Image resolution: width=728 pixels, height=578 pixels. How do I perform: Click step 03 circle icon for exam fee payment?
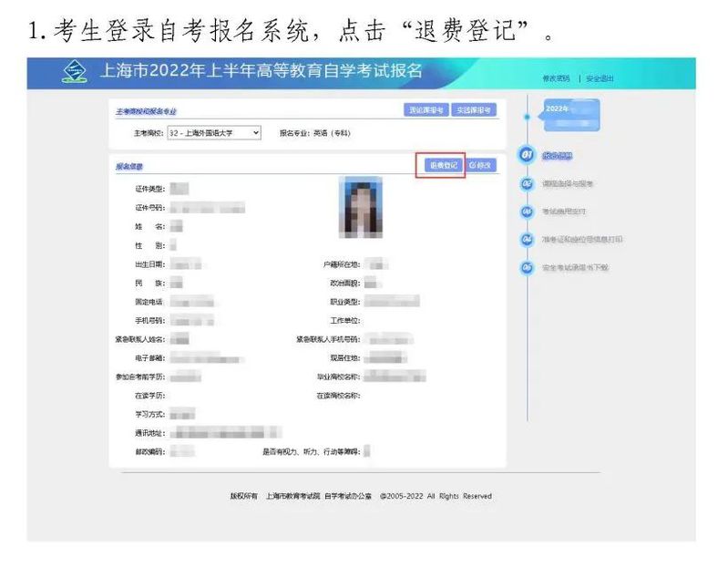click(x=526, y=212)
